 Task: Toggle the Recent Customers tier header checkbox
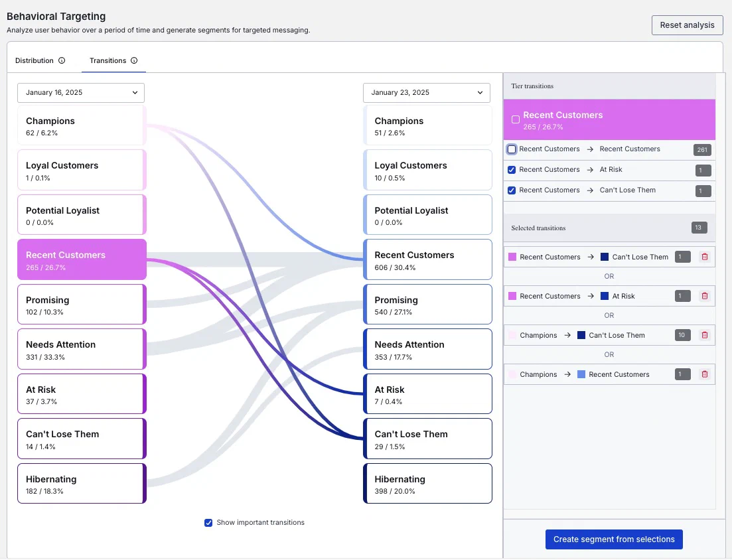pyautogui.click(x=516, y=120)
